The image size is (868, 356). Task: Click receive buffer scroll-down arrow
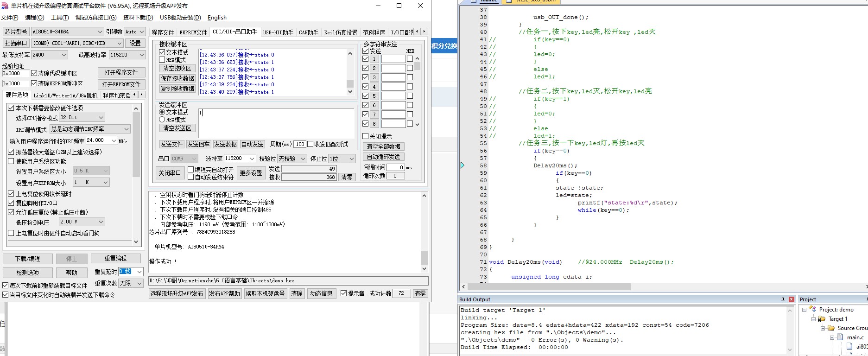[350, 92]
